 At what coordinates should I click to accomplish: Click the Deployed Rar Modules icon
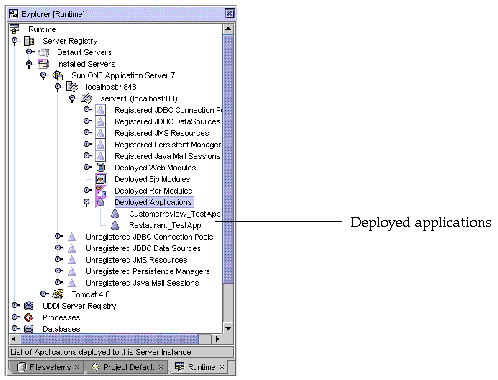pyautogui.click(x=101, y=191)
